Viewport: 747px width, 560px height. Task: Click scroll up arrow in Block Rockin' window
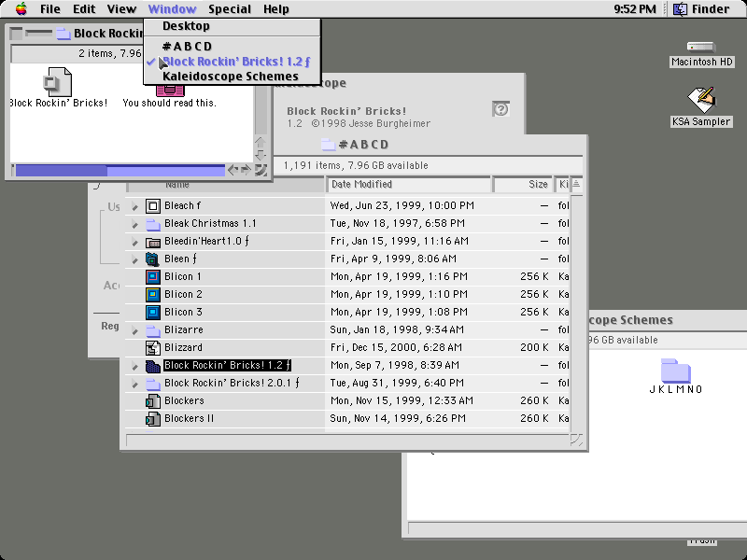pos(261,142)
